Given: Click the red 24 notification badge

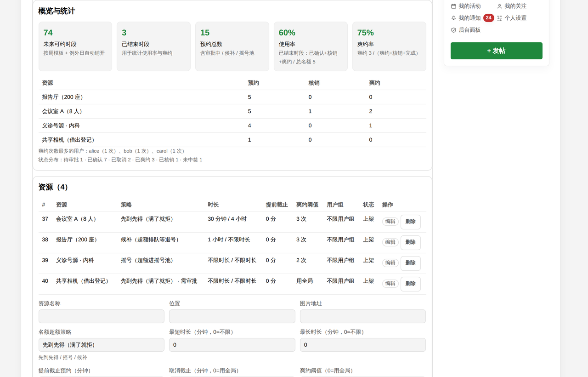Looking at the screenshot, I should [488, 18].
